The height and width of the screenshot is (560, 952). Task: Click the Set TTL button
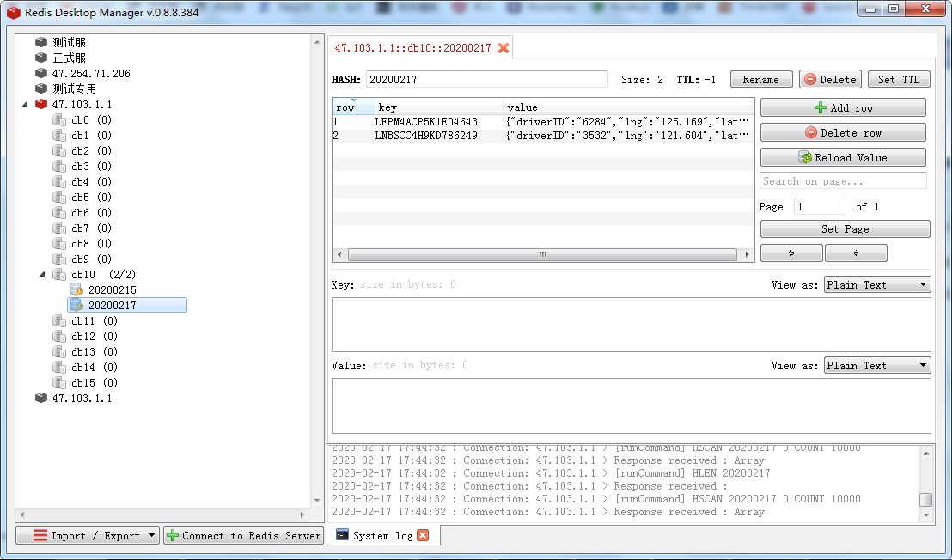pos(899,80)
